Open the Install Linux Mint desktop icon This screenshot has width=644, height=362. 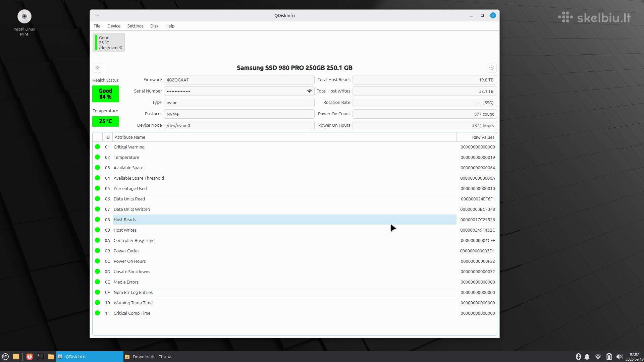pyautogui.click(x=24, y=23)
